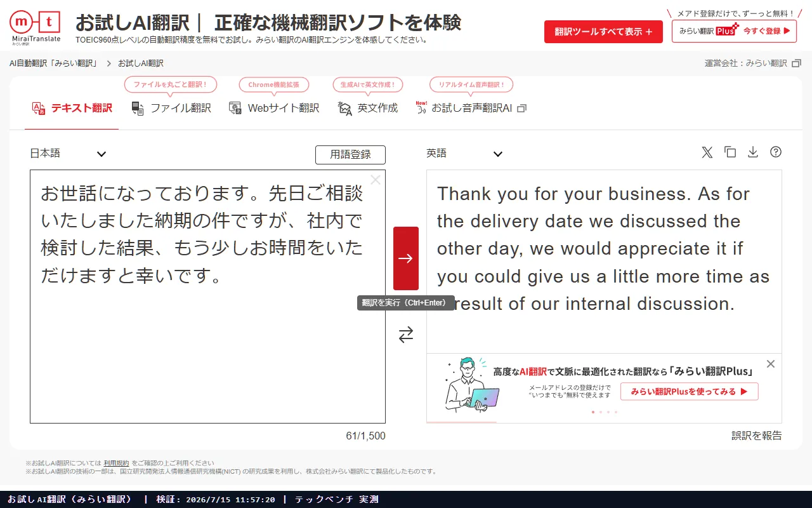Close the みらい翻訳Plus ad banner
The width and height of the screenshot is (812, 508).
click(771, 364)
